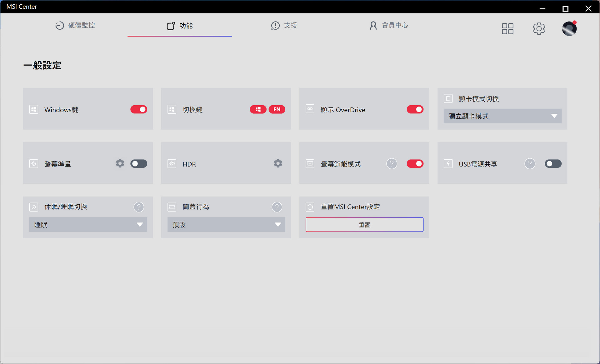Turn off 顯示 OverDrive switch
Image resolution: width=600 pixels, height=364 pixels.
pos(415,109)
